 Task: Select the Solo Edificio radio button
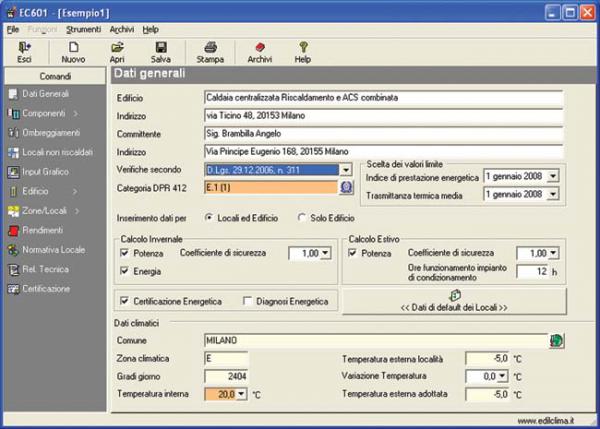303,217
